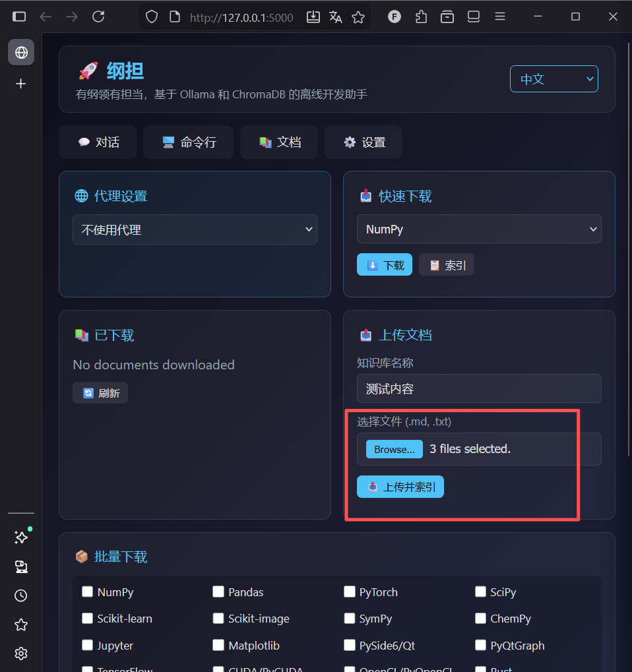632x672 pixels.
Task: Open the F account avatar icon
Action: click(395, 16)
